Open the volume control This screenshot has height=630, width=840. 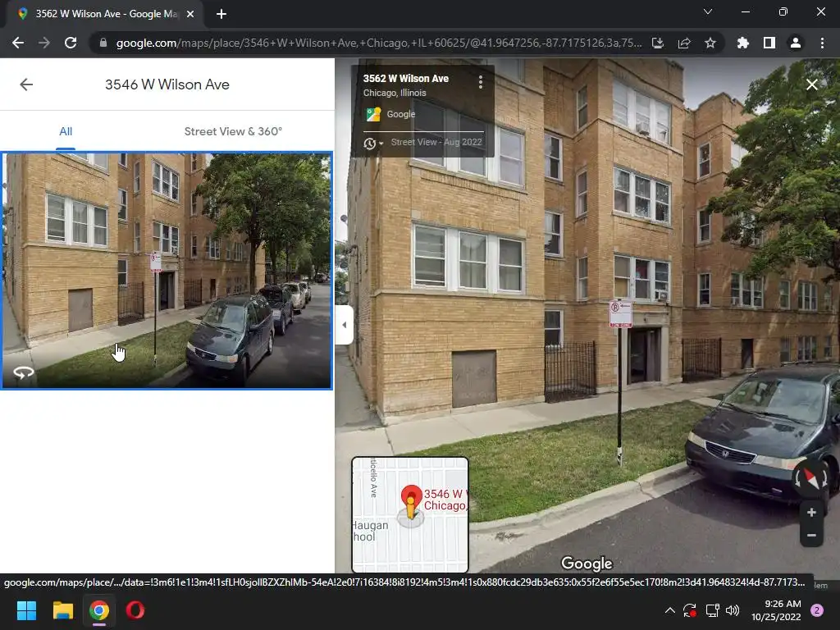(x=733, y=610)
